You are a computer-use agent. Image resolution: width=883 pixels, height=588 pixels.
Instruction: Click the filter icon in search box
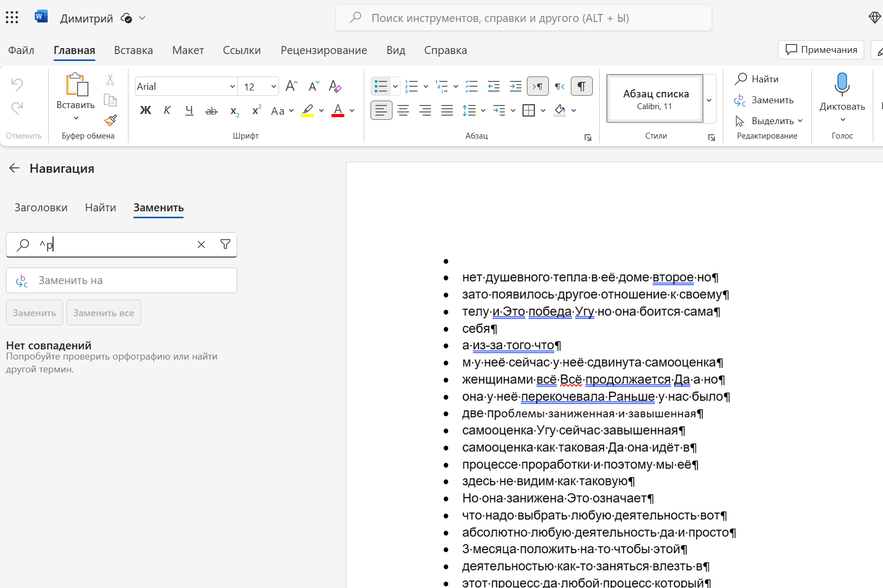click(x=225, y=245)
